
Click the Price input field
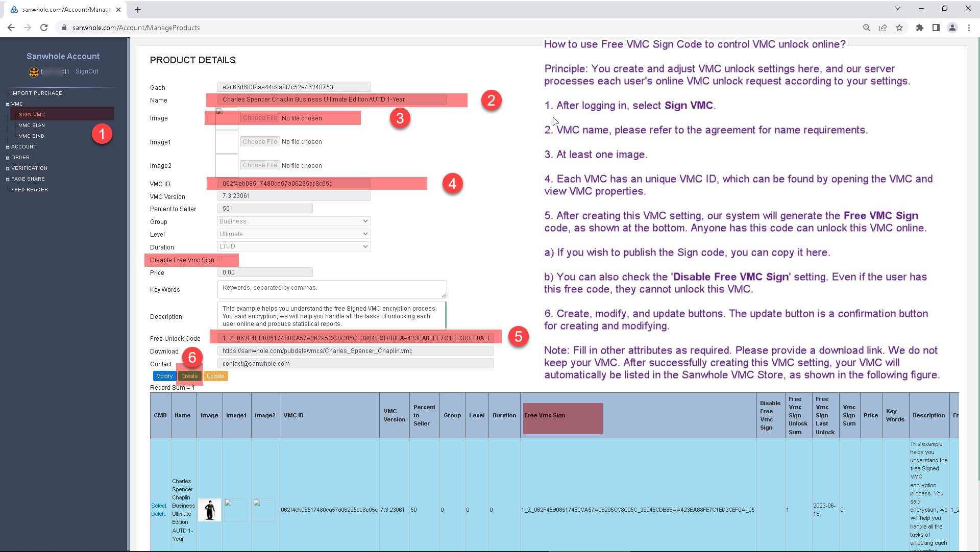click(265, 272)
